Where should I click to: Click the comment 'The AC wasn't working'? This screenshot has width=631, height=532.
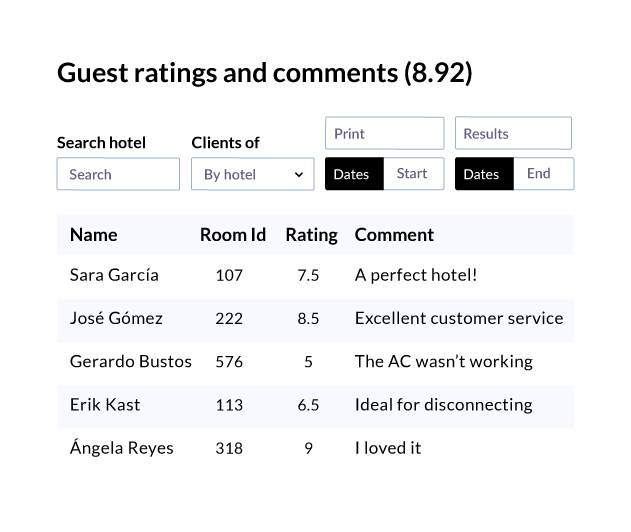point(444,361)
